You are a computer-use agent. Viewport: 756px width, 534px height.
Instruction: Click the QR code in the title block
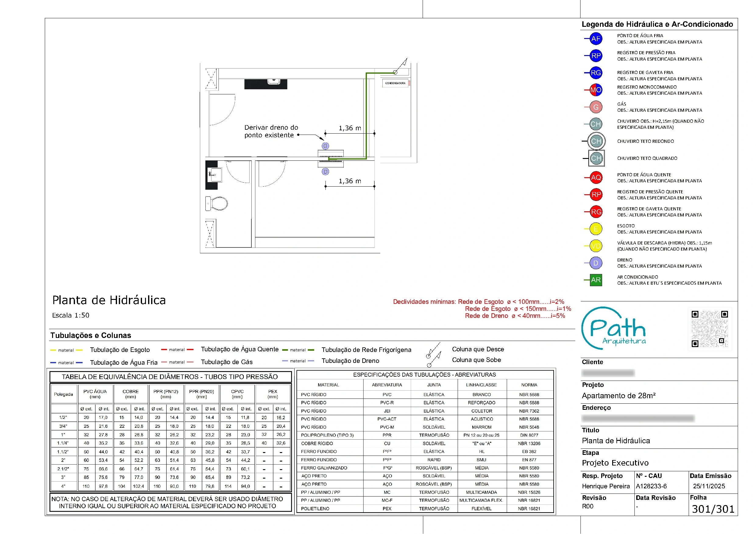(710, 329)
